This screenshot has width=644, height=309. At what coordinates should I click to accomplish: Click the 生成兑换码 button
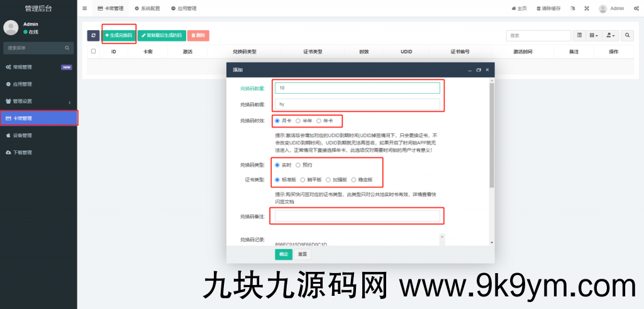(119, 36)
